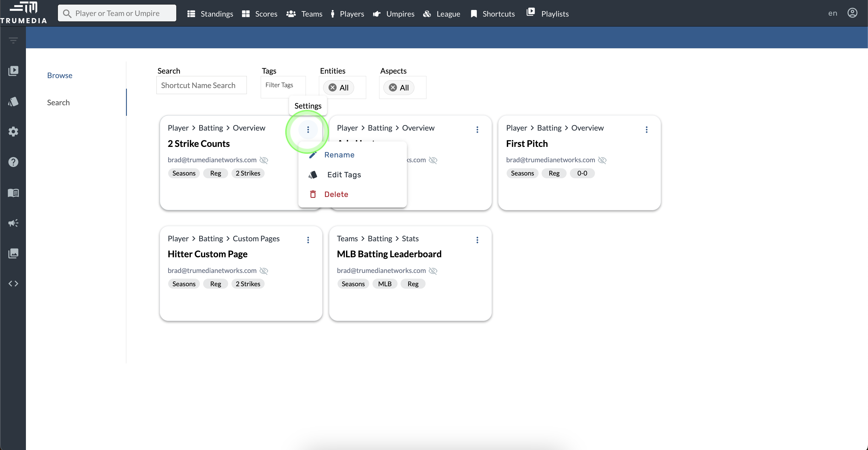This screenshot has height=450, width=868.
Task: Select Rename from the context menu
Action: pyautogui.click(x=339, y=154)
